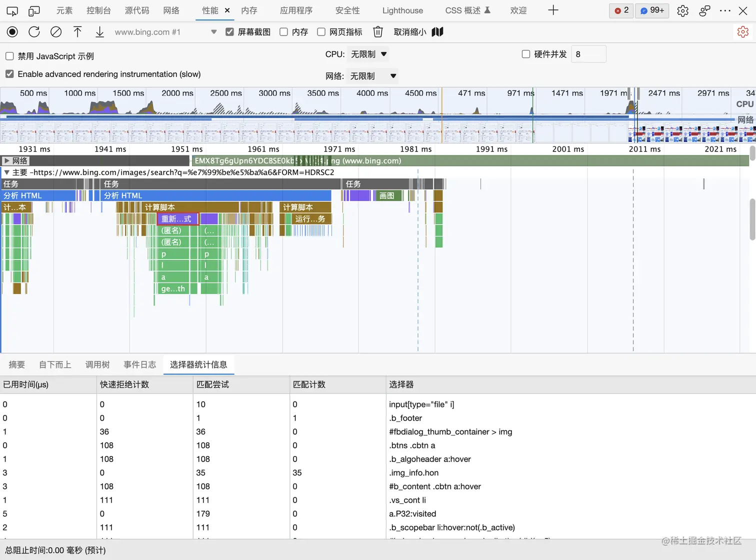The height and width of the screenshot is (560, 756).
Task: Click the plus icon to add tab
Action: 553,10
